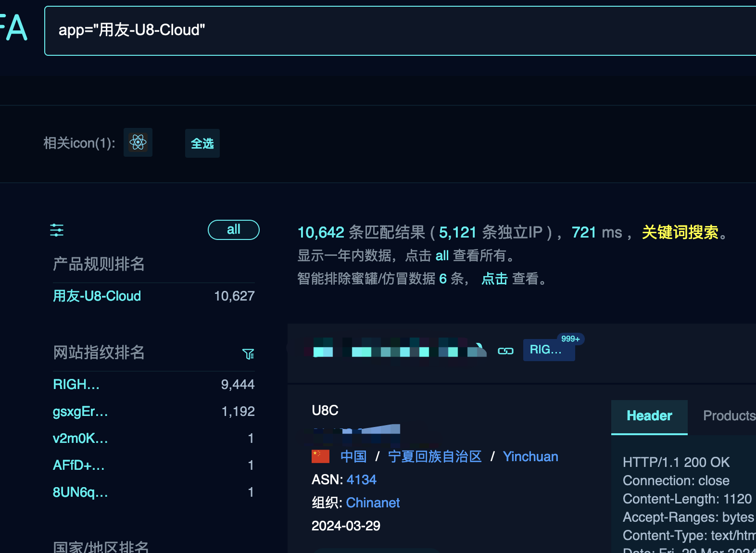The image size is (756, 553).
Task: Click the 产品规则排名 section heading
Action: point(99,264)
